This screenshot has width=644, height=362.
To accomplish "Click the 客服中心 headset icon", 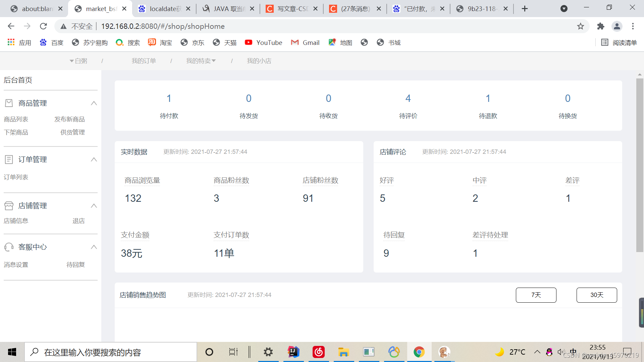I will (9, 247).
